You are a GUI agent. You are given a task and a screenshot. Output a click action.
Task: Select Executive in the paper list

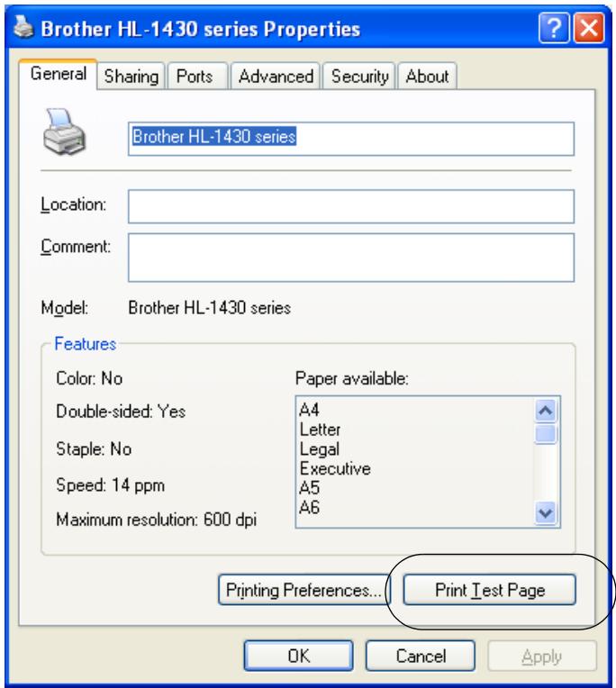point(335,468)
